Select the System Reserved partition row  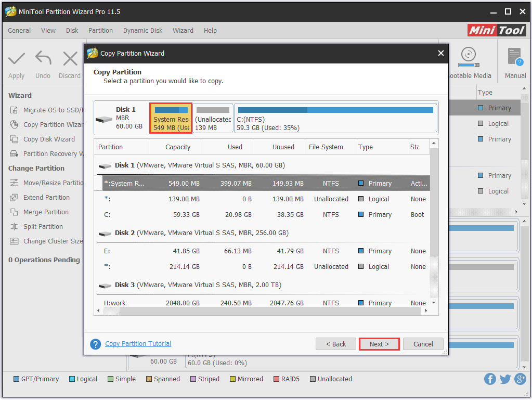tap(266, 183)
